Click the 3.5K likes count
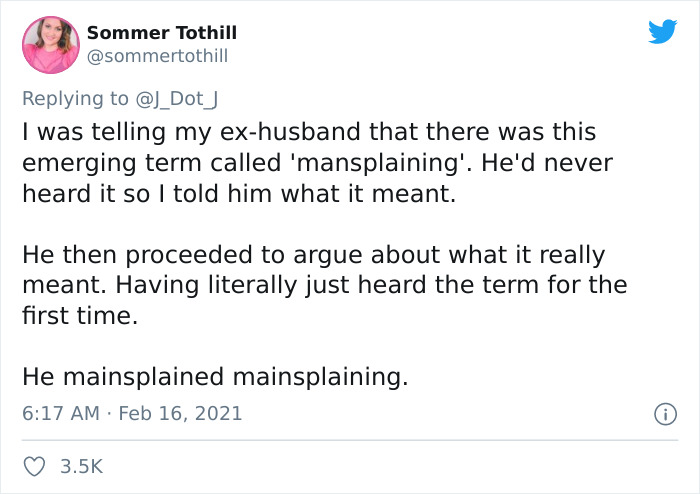Viewport: 700px width, 494px height. 82,466
